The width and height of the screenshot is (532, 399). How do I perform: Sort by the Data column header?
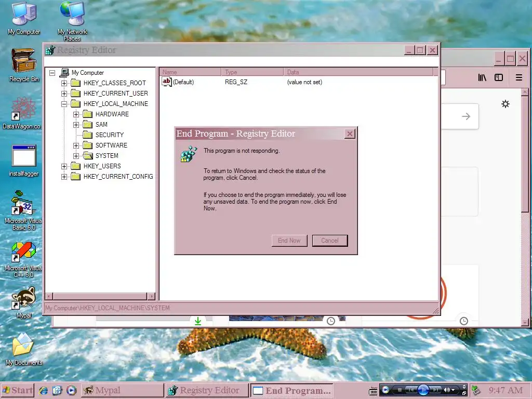358,72
